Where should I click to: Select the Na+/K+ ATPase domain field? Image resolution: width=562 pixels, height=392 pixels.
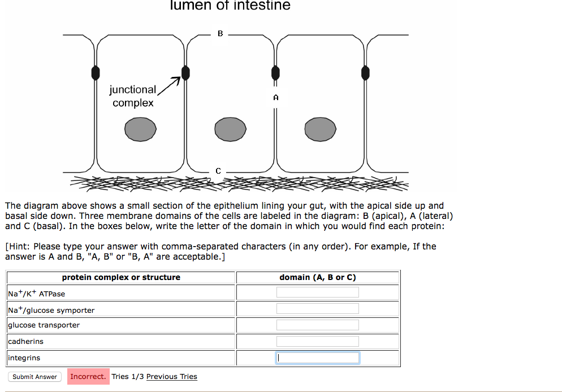pos(317,291)
